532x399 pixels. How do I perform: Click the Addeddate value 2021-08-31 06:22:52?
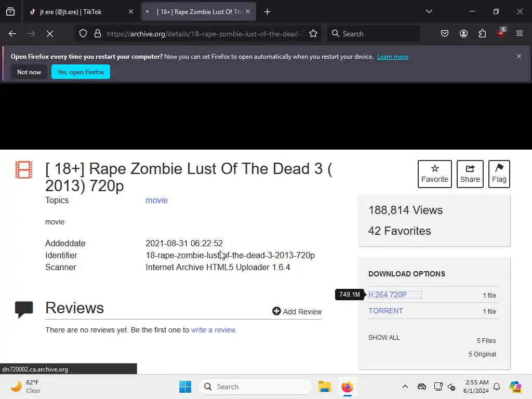[x=184, y=243]
